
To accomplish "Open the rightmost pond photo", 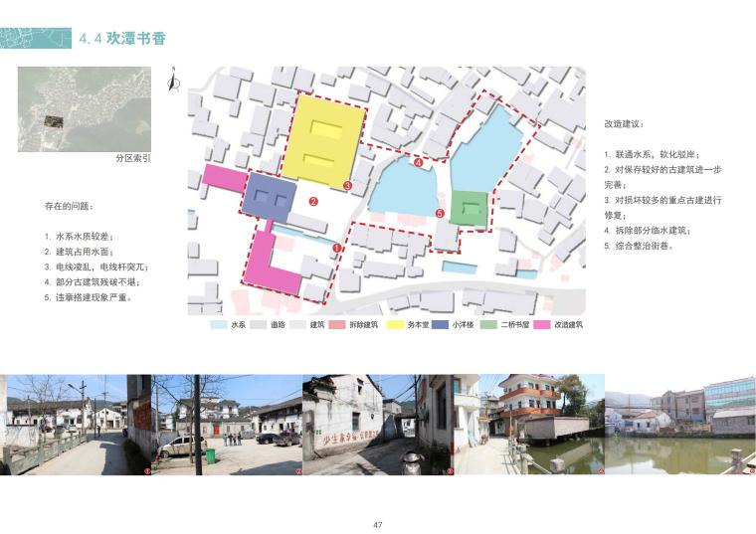I will pyautogui.click(x=679, y=425).
